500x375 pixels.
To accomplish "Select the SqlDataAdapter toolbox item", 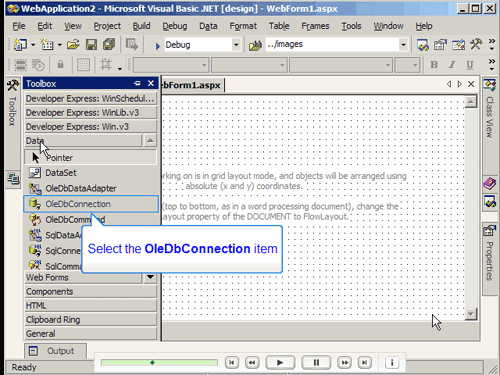I will (53, 235).
